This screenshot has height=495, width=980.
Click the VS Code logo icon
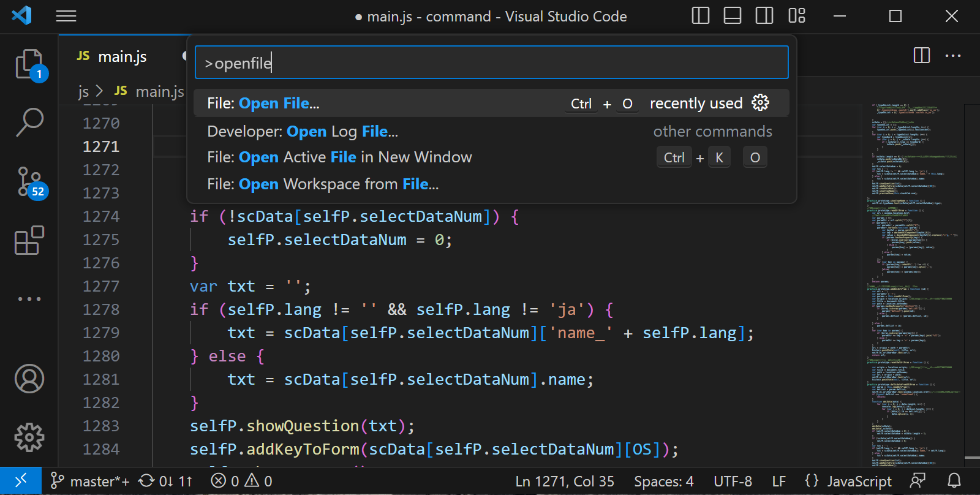tap(21, 16)
